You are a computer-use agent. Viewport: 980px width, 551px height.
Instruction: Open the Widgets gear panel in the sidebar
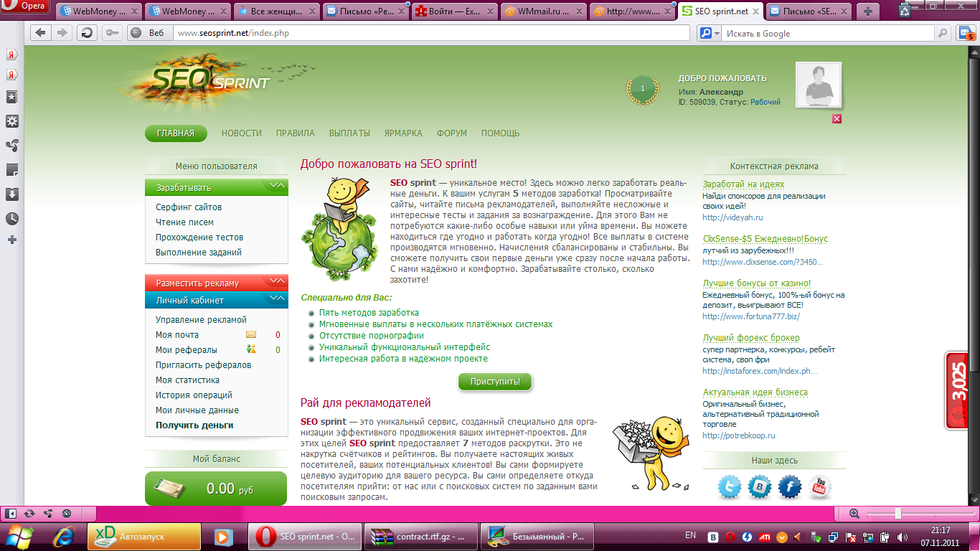pyautogui.click(x=12, y=121)
